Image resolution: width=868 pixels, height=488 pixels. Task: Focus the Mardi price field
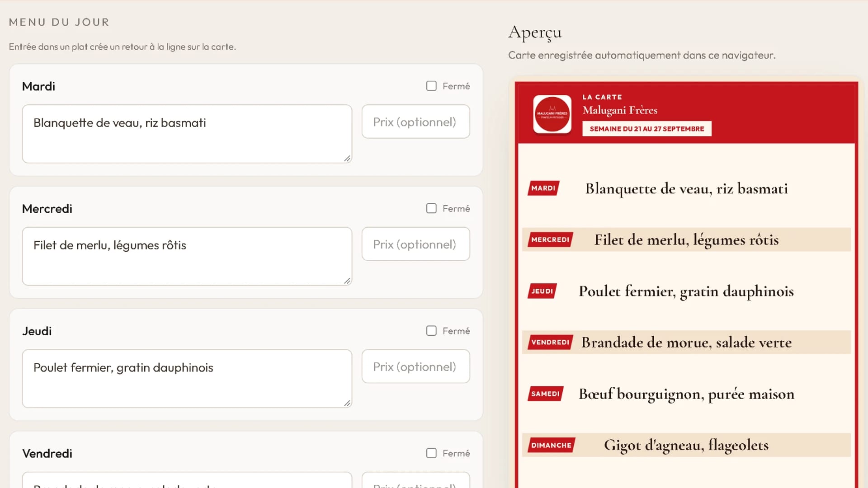click(415, 122)
